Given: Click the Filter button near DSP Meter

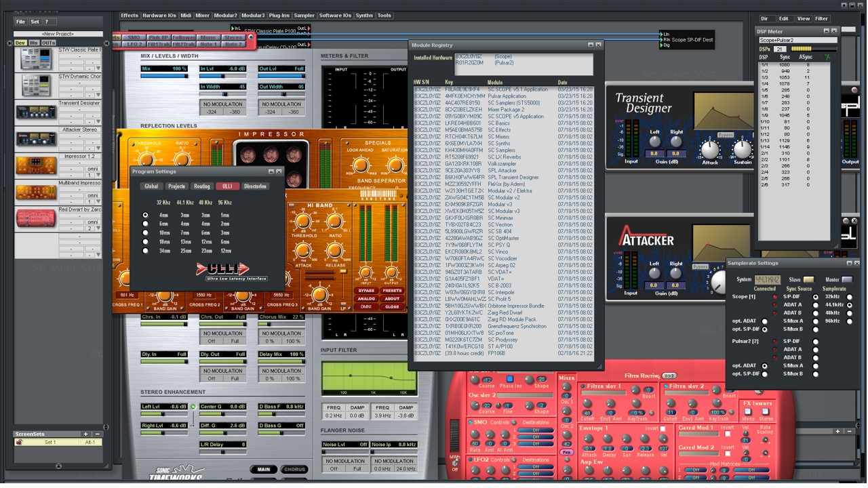Looking at the screenshot, I should point(821,18).
